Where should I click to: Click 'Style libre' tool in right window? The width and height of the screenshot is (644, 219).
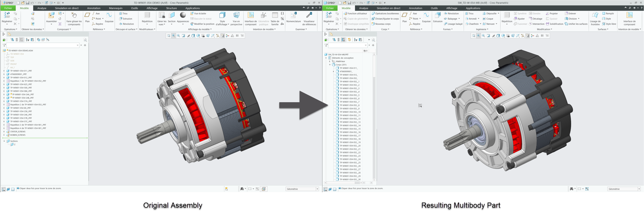609,24
